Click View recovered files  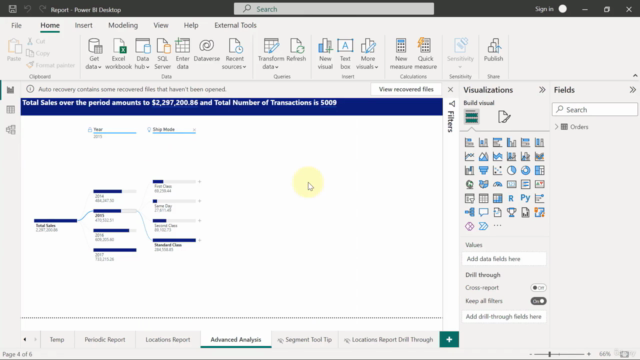click(406, 89)
